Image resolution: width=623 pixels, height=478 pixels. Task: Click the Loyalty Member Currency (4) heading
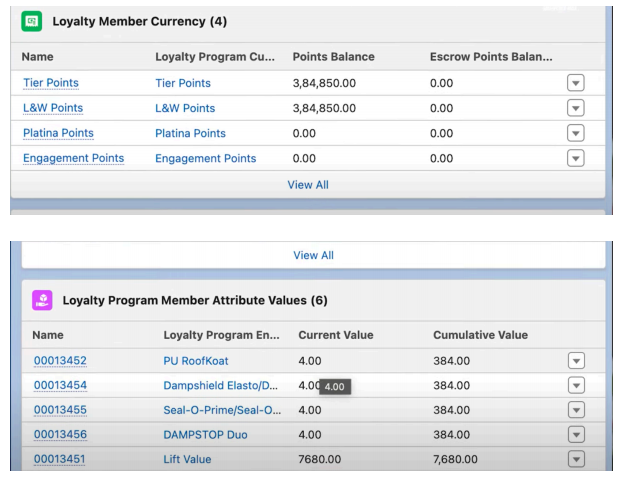point(139,20)
